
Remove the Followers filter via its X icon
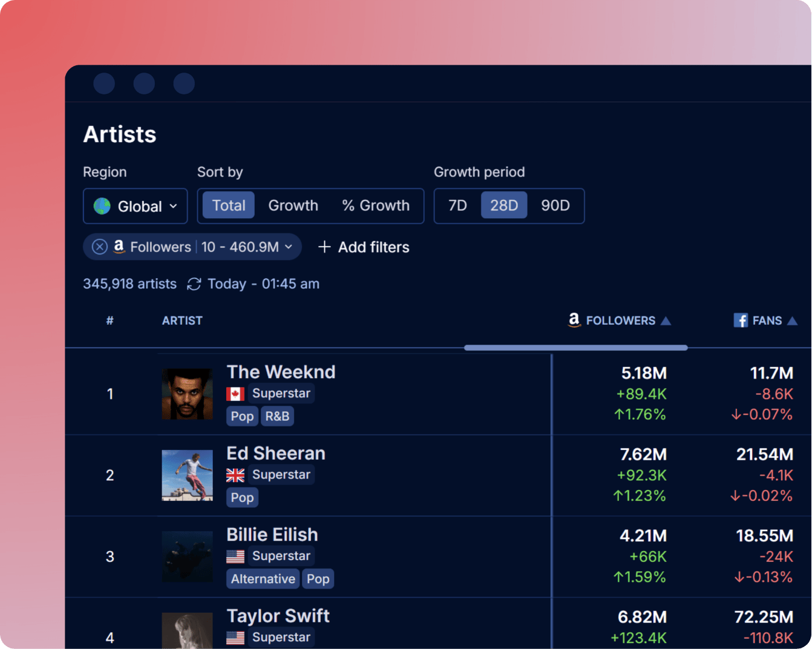click(99, 246)
